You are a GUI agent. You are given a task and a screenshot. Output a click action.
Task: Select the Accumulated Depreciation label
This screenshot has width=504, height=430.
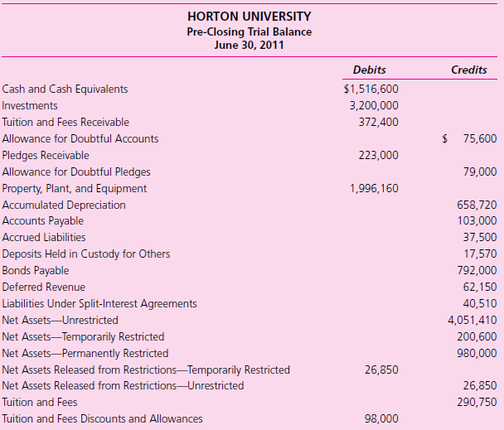64,205
